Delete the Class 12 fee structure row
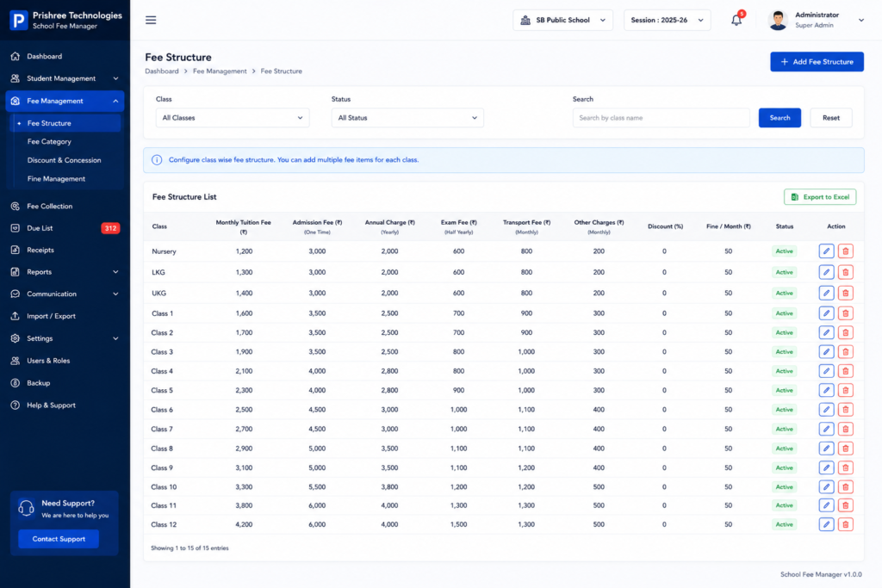 845,524
